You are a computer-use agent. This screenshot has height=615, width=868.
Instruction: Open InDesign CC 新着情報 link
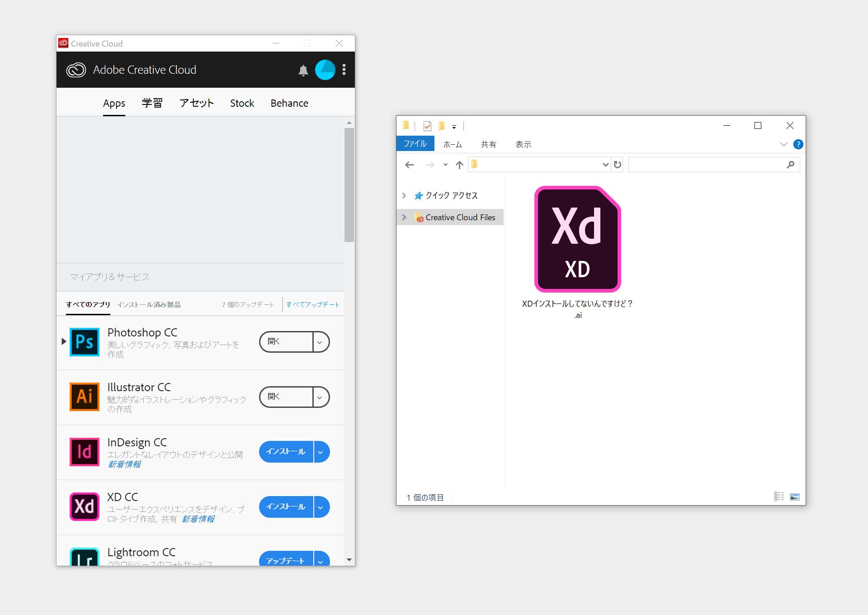124,464
